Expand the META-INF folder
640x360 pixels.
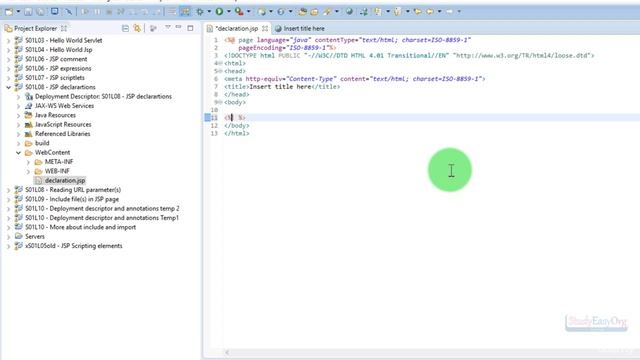tap(28, 162)
